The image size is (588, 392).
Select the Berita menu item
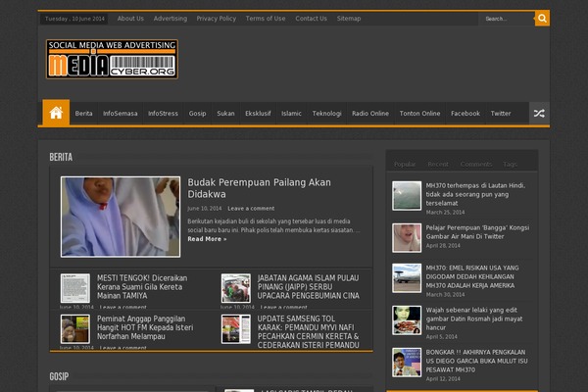click(83, 114)
